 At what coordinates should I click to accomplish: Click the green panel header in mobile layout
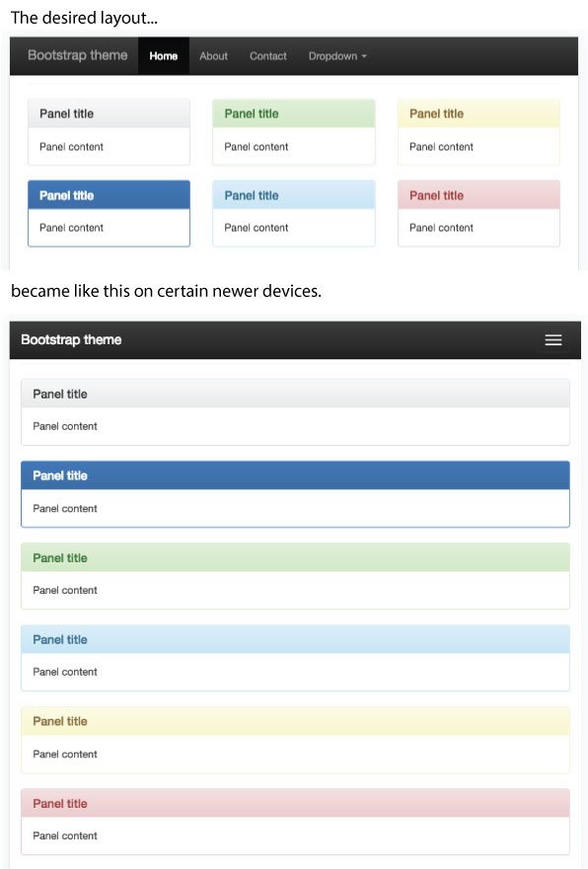pyautogui.click(x=295, y=557)
